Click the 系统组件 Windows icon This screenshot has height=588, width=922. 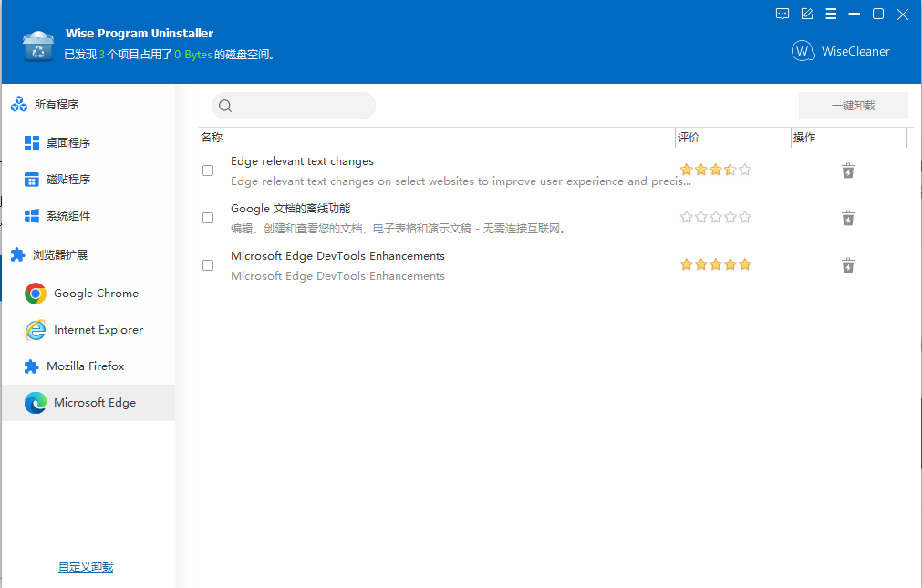click(32, 216)
